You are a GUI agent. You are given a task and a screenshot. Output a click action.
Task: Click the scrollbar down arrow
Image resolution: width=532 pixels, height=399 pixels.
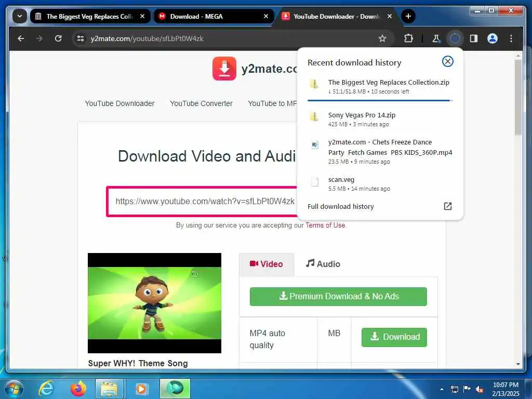coord(518,364)
